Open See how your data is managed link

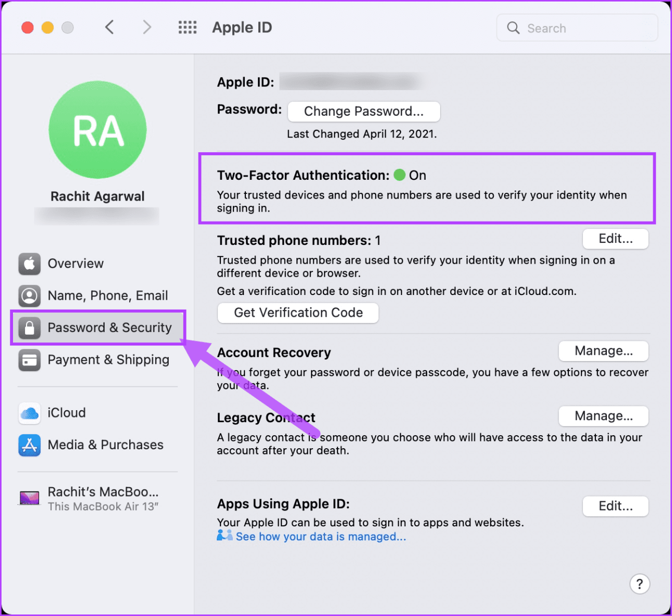[x=320, y=537]
